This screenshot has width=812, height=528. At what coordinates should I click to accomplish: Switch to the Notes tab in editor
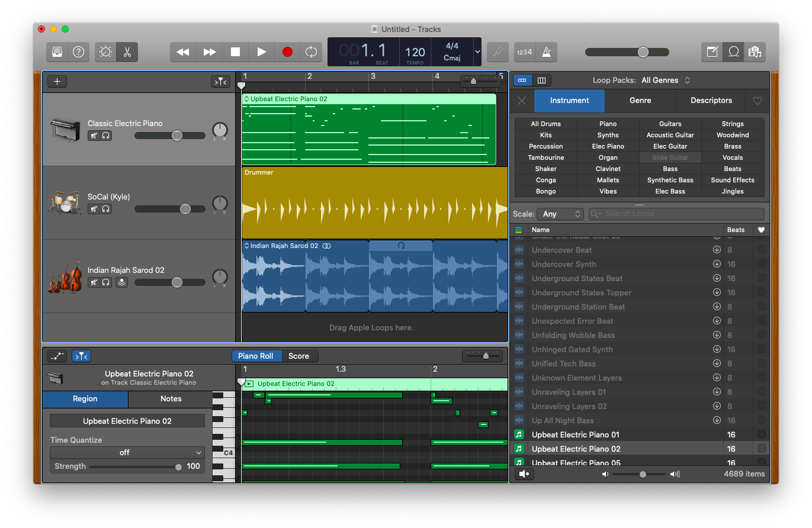tap(171, 400)
